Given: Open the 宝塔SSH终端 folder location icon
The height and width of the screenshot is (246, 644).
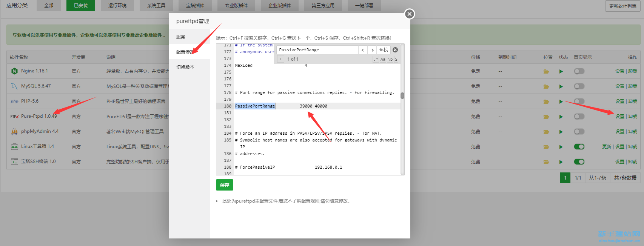Looking at the screenshot, I should point(546,162).
